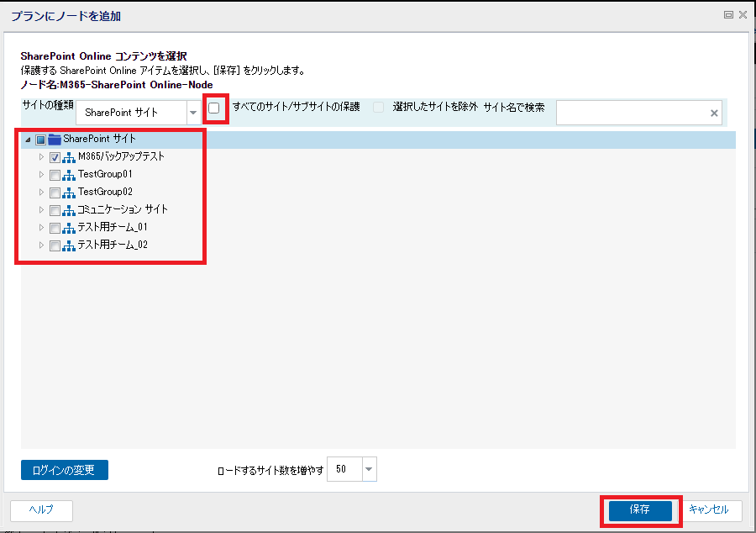The width and height of the screenshot is (756, 533).
Task: Toggle the 選択したサイトを除外 checkbox
Action: click(379, 107)
